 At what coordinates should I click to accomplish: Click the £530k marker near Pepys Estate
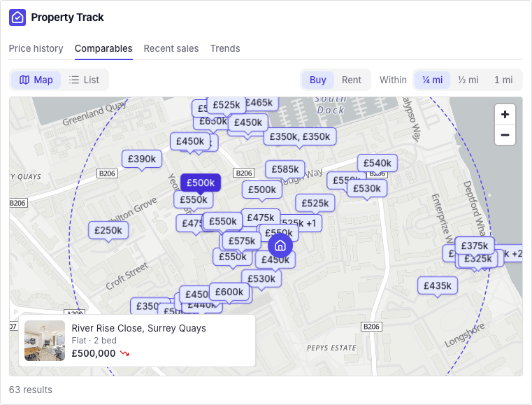(261, 278)
